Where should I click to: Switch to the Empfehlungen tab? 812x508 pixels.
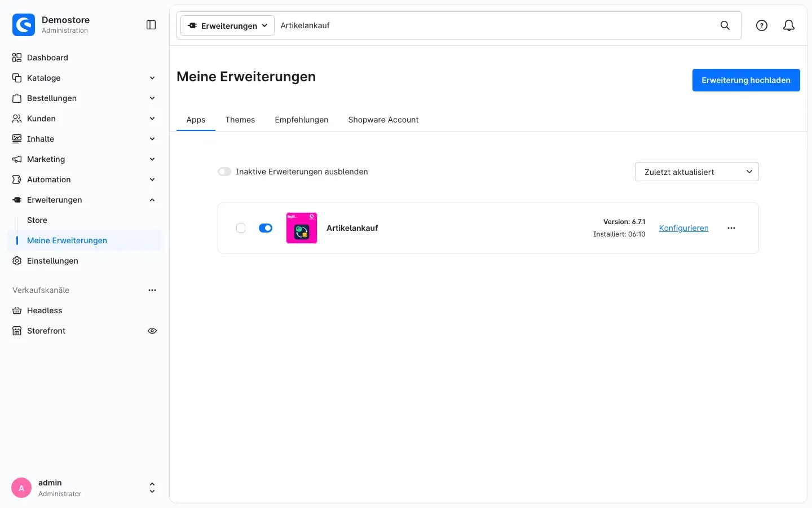click(302, 120)
